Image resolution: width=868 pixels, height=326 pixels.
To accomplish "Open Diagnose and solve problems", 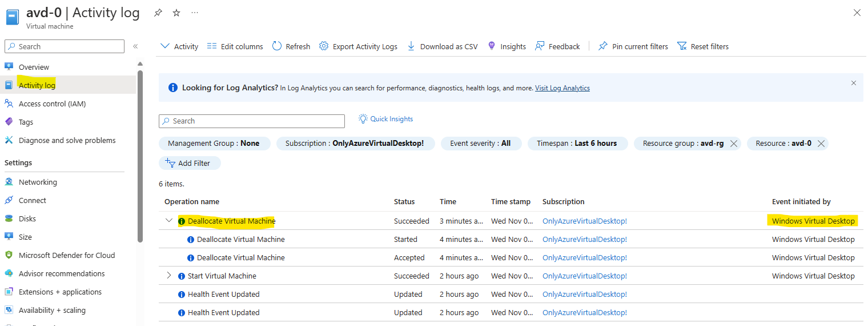I will click(67, 140).
